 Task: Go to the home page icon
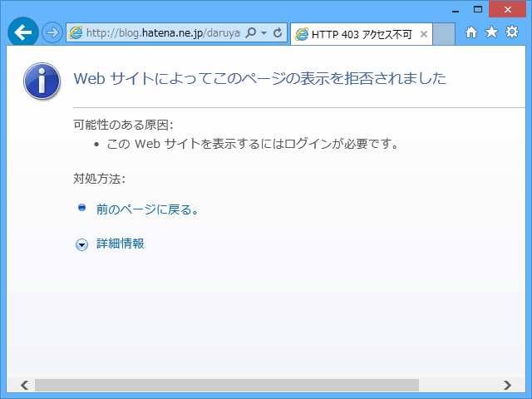471,32
